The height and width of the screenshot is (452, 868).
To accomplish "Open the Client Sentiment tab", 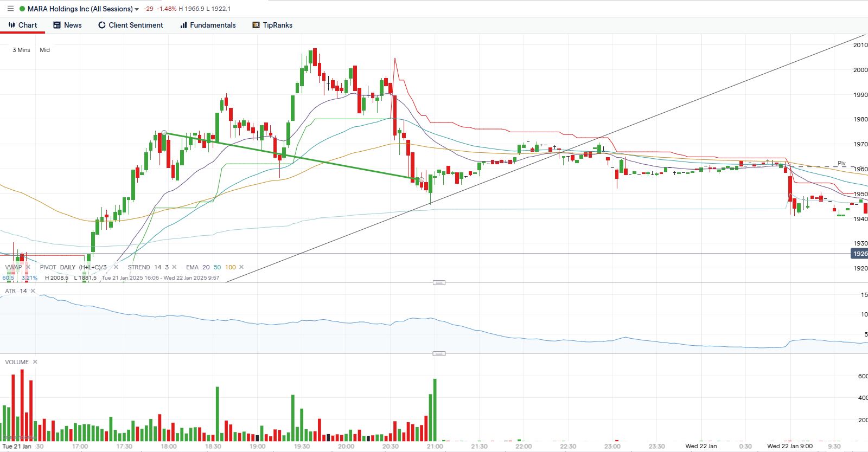I will pyautogui.click(x=130, y=25).
